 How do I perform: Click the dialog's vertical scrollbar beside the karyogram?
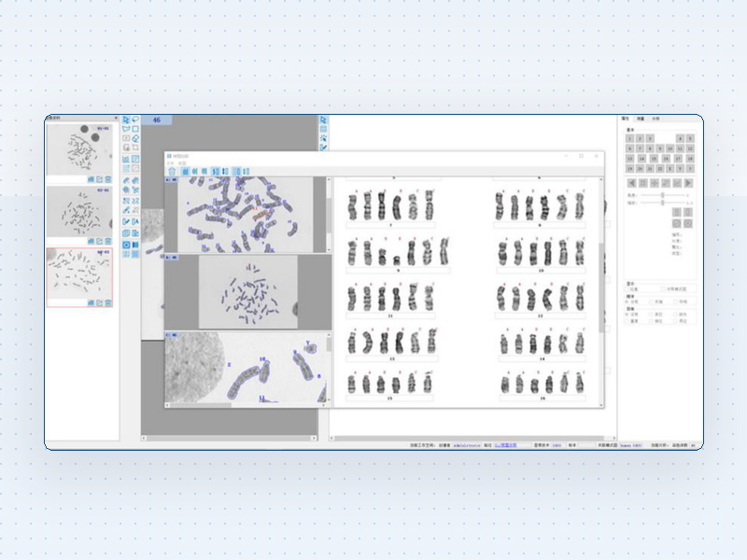[601, 291]
